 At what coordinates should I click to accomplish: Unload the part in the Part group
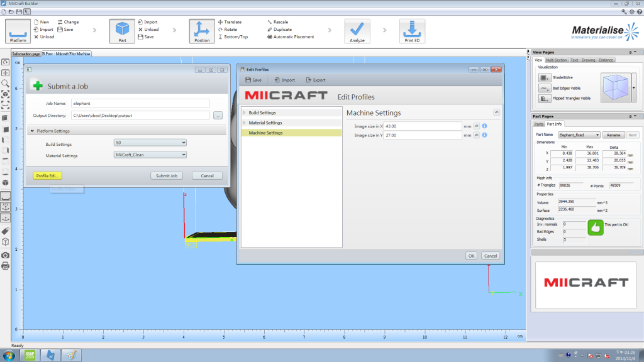tap(148, 30)
